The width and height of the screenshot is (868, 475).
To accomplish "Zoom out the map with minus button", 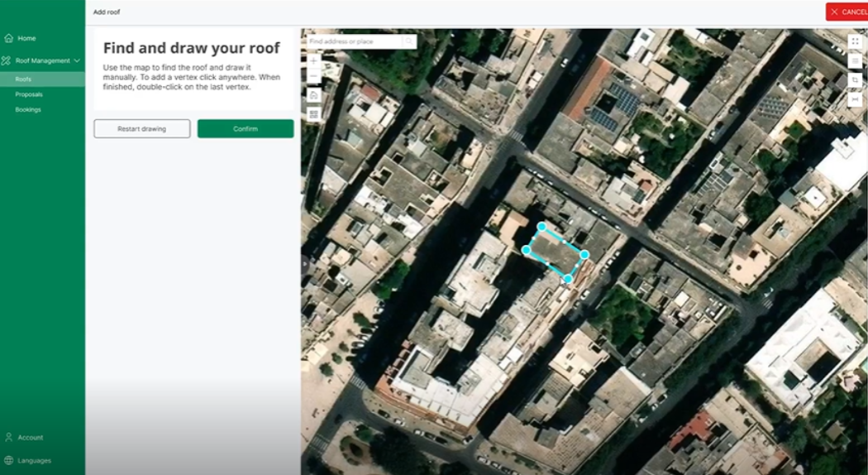I will 314,76.
